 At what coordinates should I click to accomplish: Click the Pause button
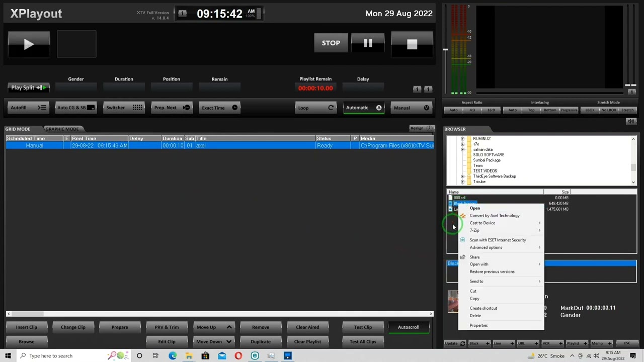pos(368,43)
